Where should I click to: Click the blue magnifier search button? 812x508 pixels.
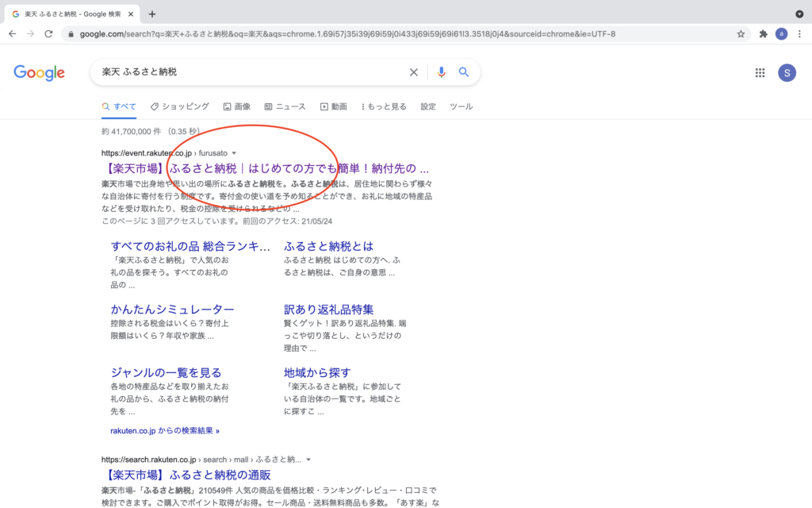click(464, 72)
